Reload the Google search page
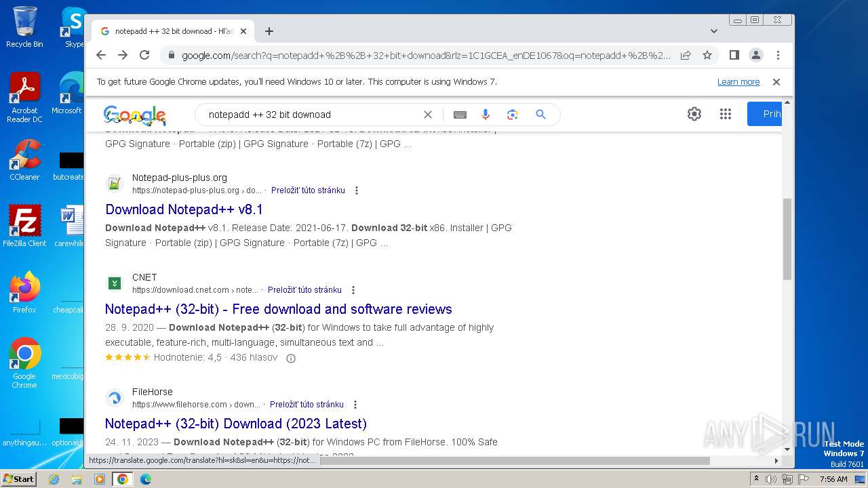Viewport: 868px width, 488px height. coord(144,55)
